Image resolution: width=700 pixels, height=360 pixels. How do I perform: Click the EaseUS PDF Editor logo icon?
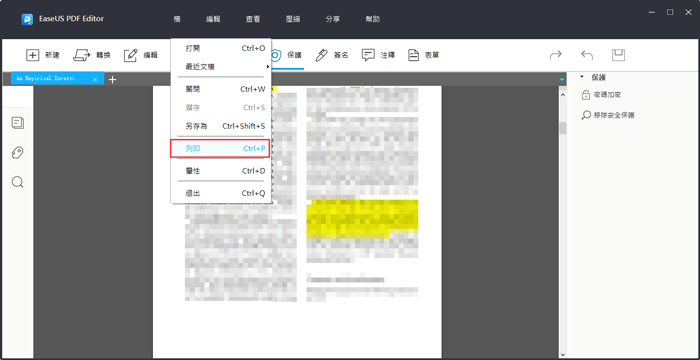point(27,19)
